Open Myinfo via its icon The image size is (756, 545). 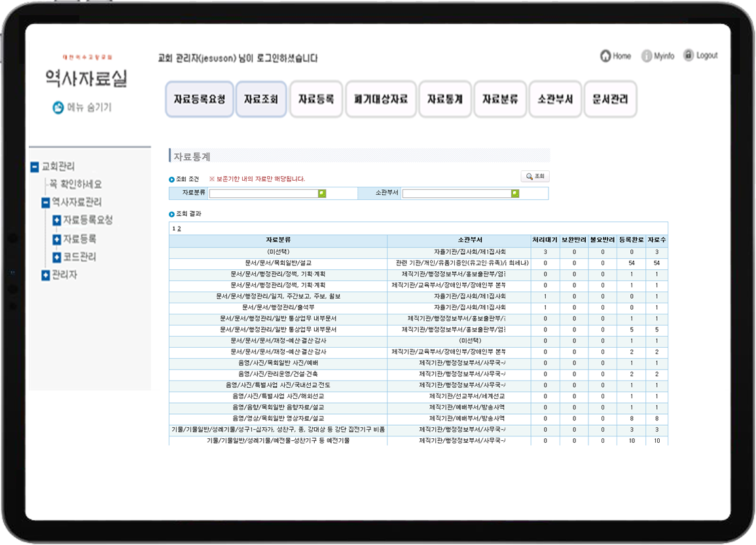tap(647, 56)
